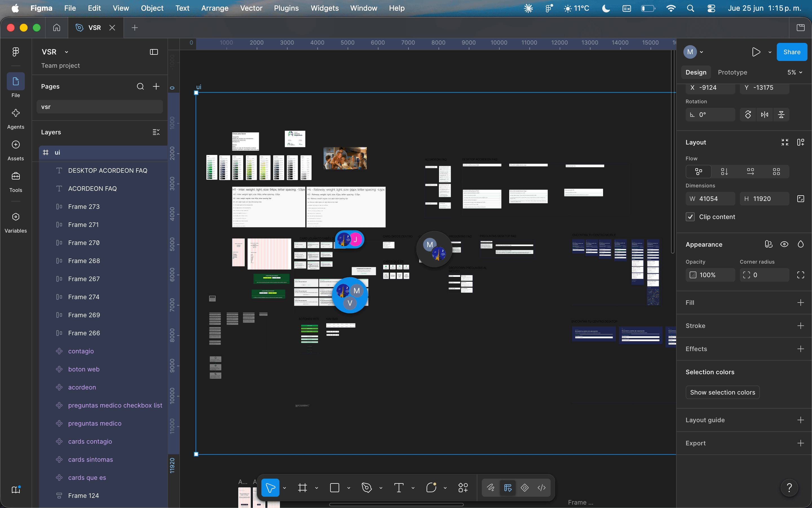Expand the shape tools chevron

(348, 487)
